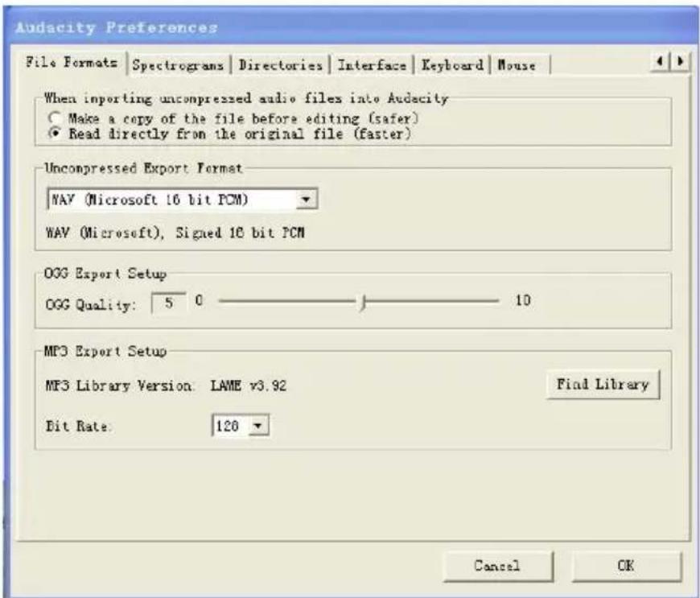Open the Mouse tab
700x598 pixels.
(x=517, y=65)
